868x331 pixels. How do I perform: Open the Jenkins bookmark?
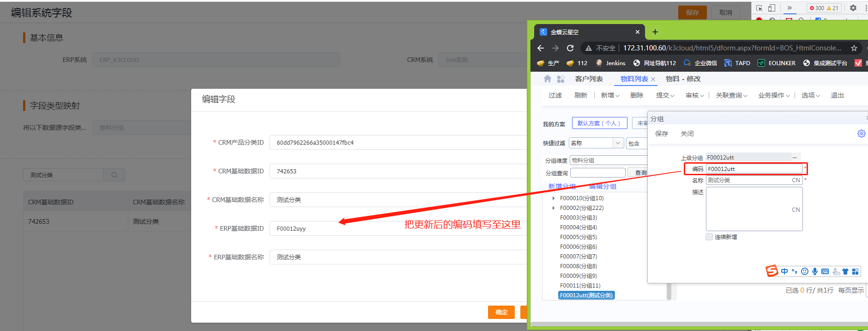610,63
